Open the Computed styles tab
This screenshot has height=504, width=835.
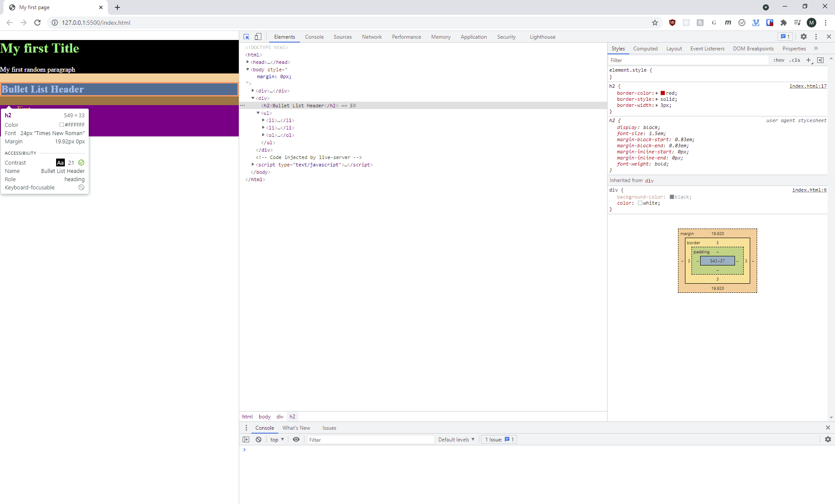645,49
